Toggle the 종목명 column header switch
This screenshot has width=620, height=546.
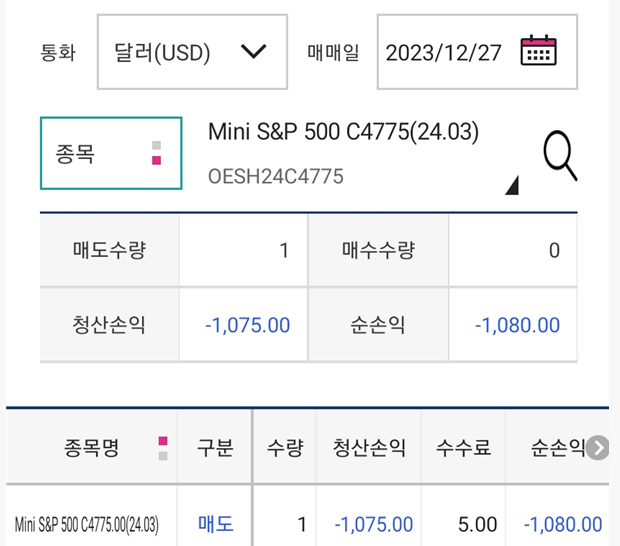coord(163,448)
